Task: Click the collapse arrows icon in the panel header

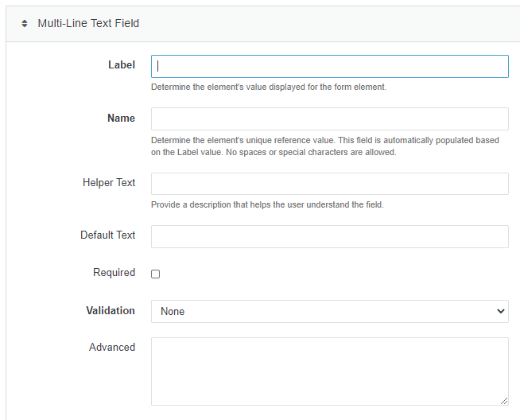Action: (25, 24)
